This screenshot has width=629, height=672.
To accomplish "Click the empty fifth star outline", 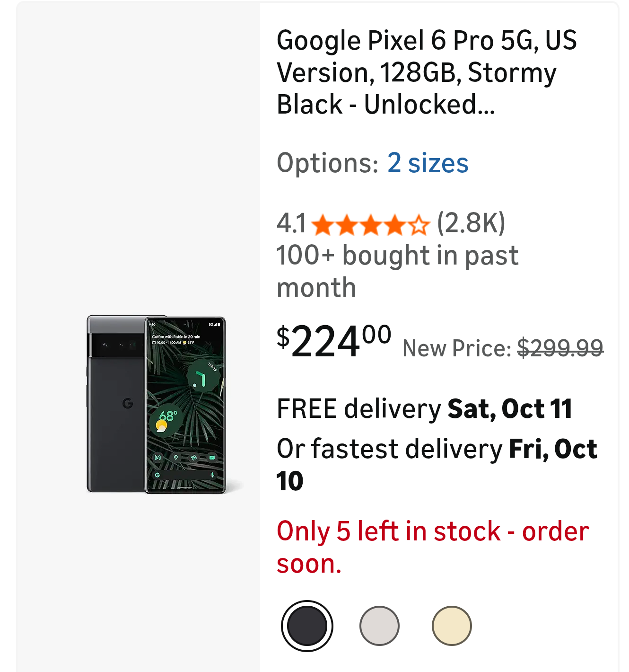I will (x=419, y=225).
